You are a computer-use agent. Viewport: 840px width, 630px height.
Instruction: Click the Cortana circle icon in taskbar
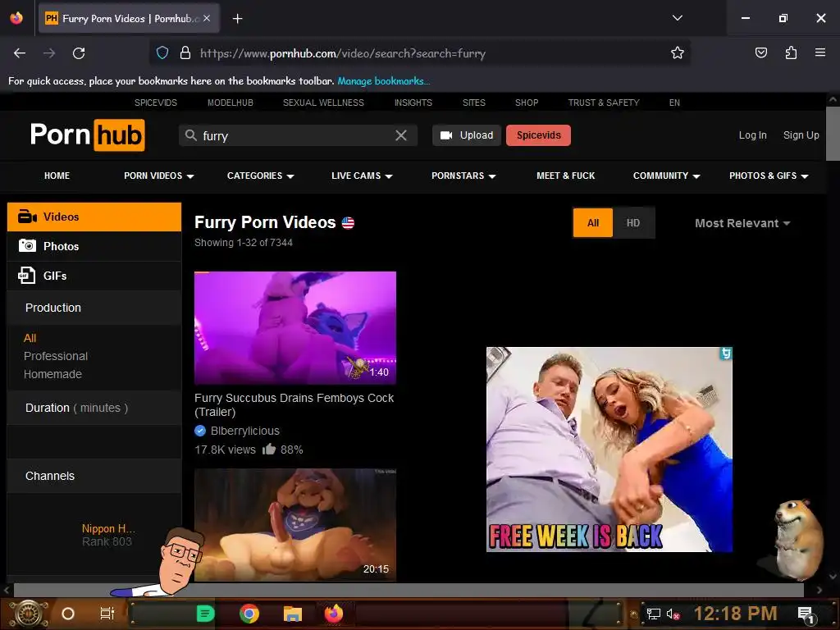[68, 614]
